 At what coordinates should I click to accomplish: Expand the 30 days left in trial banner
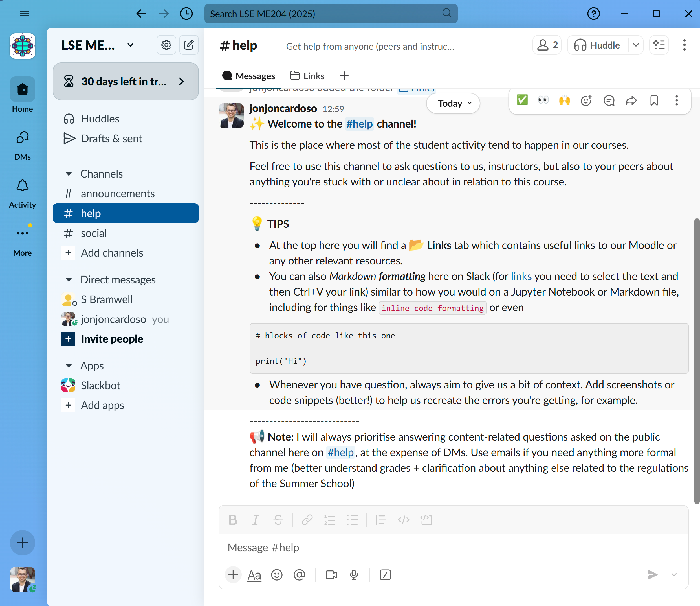(x=126, y=81)
